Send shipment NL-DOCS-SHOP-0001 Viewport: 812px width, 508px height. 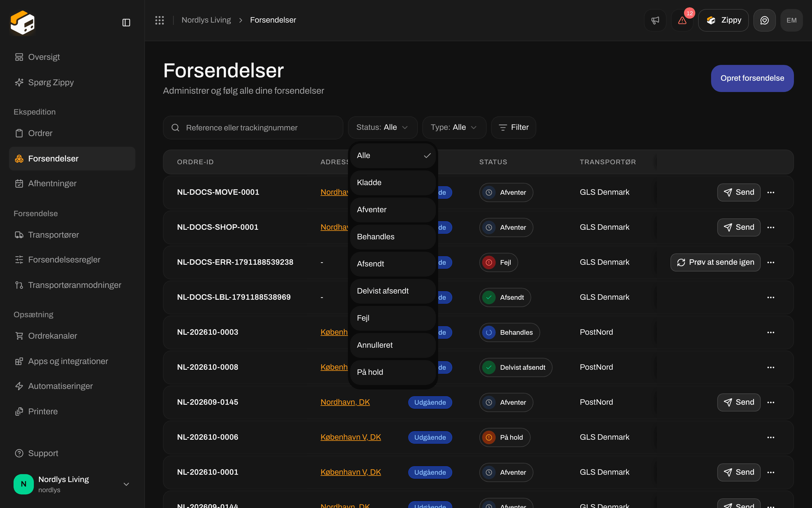click(738, 227)
